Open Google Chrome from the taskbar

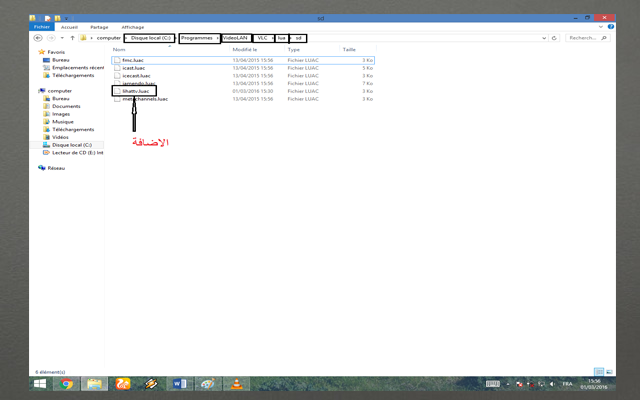[x=66, y=383]
